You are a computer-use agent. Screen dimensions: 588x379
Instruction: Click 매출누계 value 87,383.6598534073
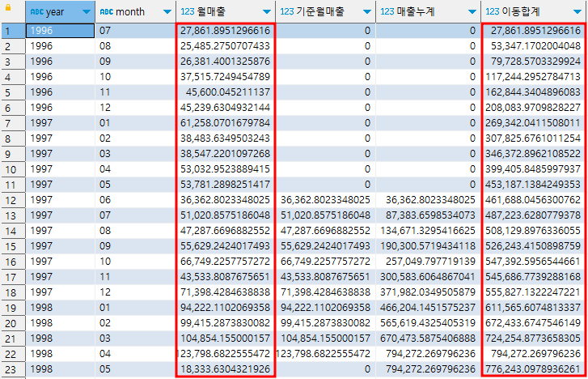[430, 215]
